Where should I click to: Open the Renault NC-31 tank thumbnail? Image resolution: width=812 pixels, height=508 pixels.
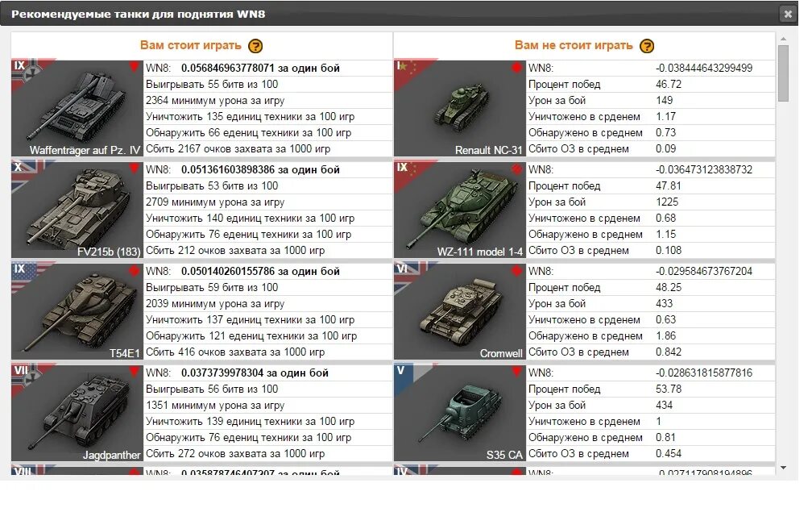(460, 108)
